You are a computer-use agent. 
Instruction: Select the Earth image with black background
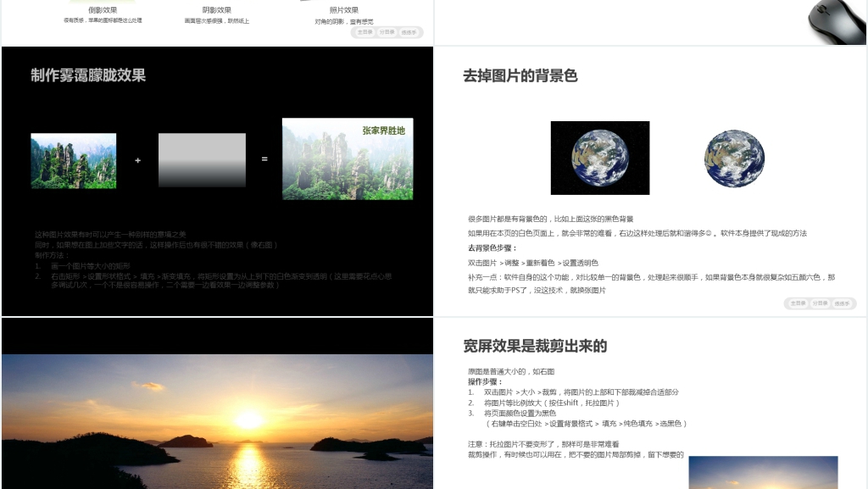(600, 158)
